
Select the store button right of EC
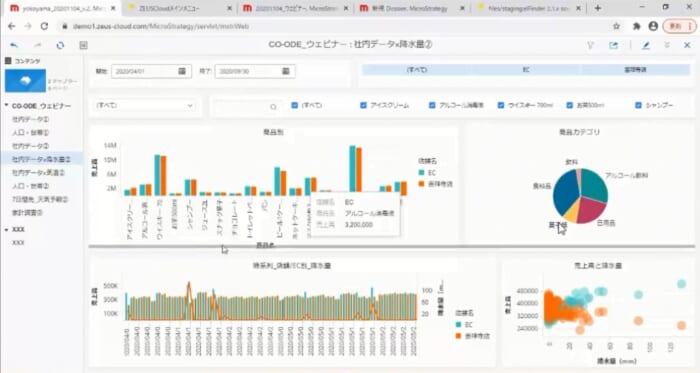coord(635,70)
